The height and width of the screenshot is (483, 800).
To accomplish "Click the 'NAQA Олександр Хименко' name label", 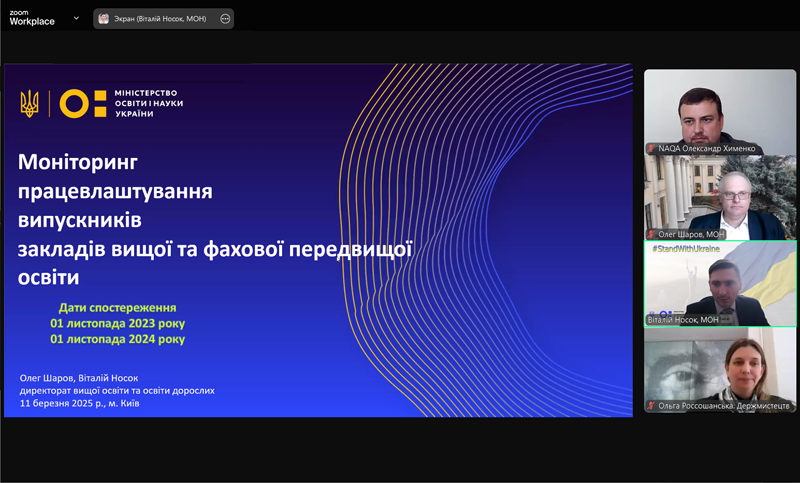I will [x=707, y=148].
